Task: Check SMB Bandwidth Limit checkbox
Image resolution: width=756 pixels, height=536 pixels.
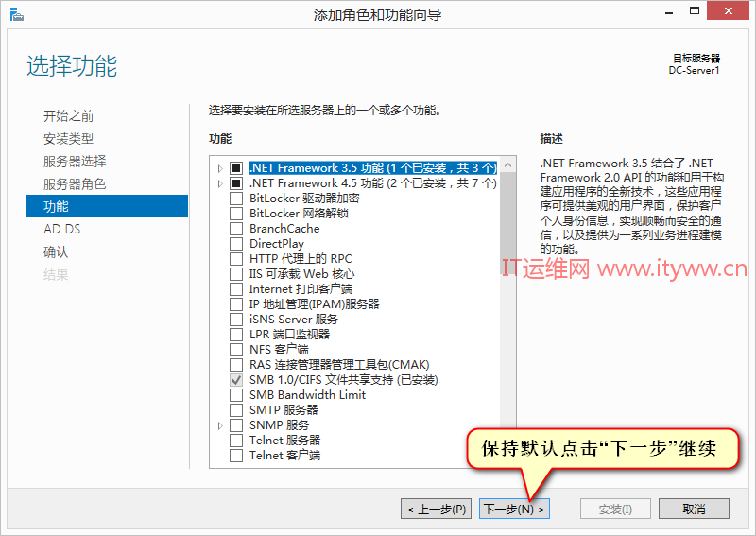Action: pos(236,395)
